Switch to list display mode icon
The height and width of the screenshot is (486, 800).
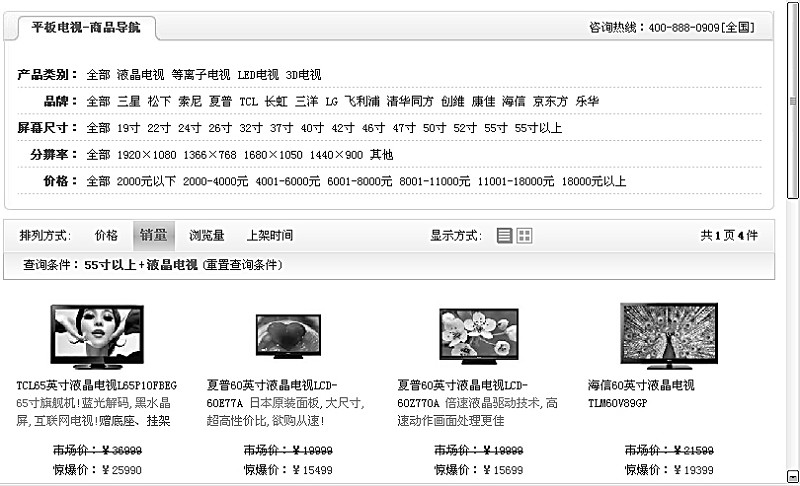[504, 236]
